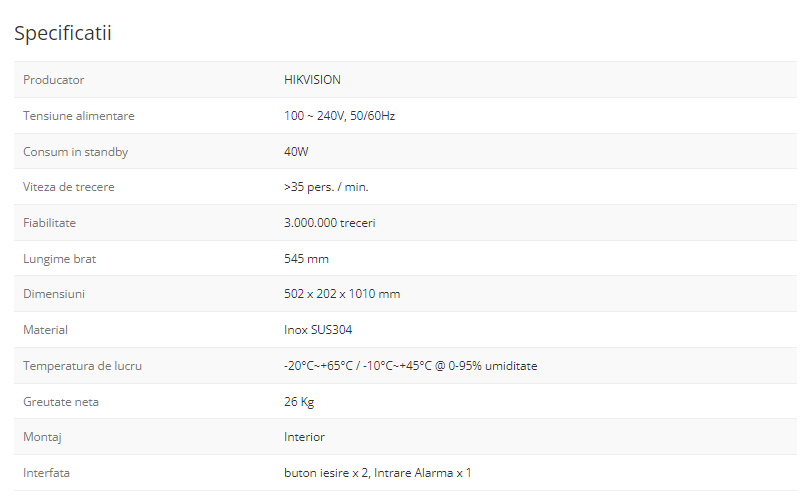Click the 100 ~ 240V, 50/60Hz value

tap(339, 116)
